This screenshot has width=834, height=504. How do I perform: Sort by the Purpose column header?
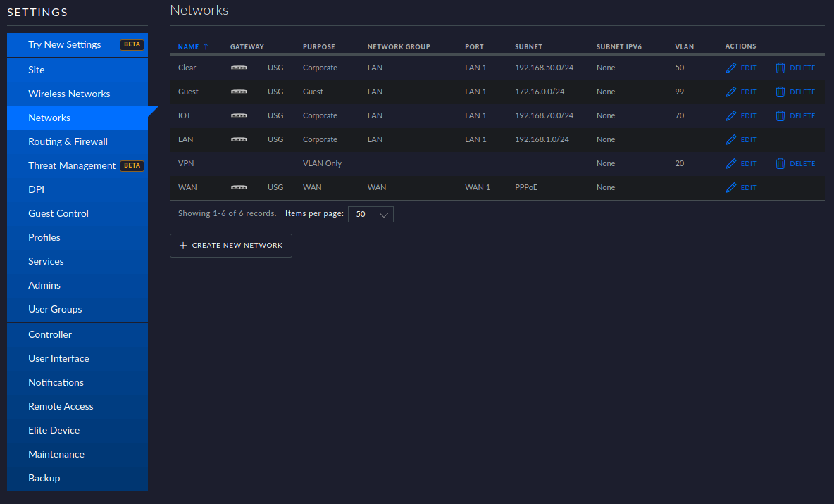coord(318,46)
